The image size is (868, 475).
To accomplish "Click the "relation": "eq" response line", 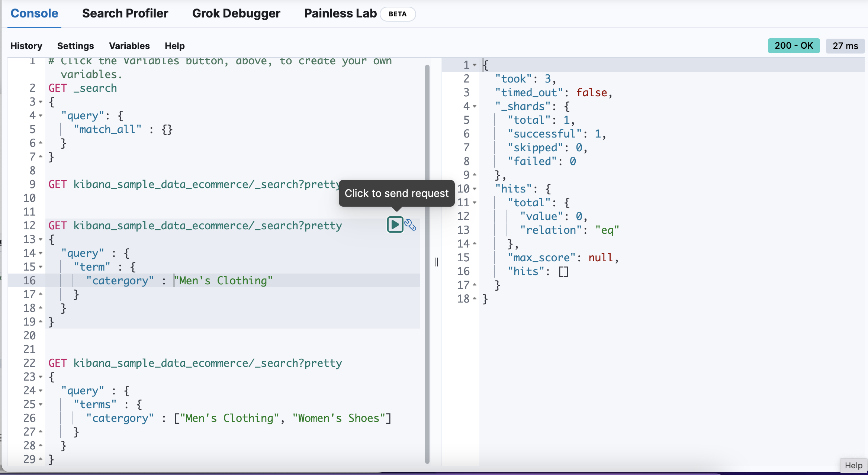I will (569, 230).
